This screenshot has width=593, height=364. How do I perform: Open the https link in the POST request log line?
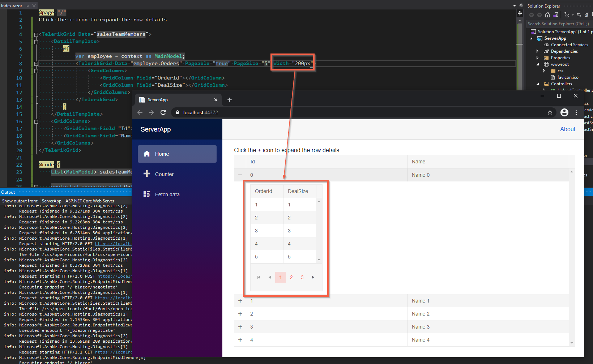pyautogui.click(x=115, y=276)
